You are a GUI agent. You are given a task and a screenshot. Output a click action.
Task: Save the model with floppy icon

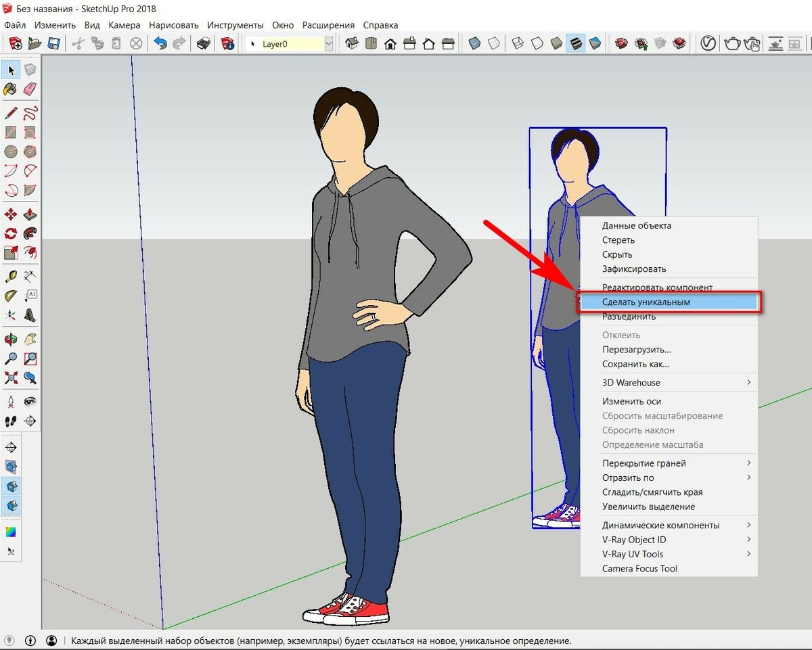[53, 44]
